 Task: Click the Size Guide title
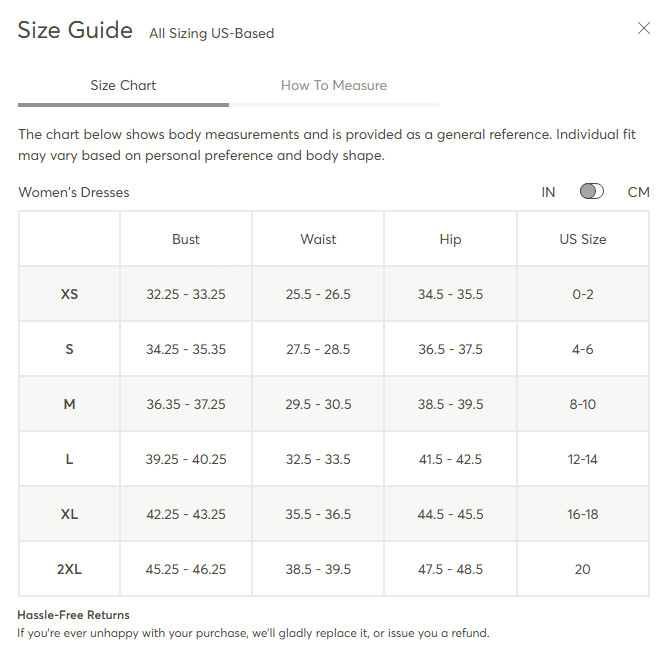(75, 30)
